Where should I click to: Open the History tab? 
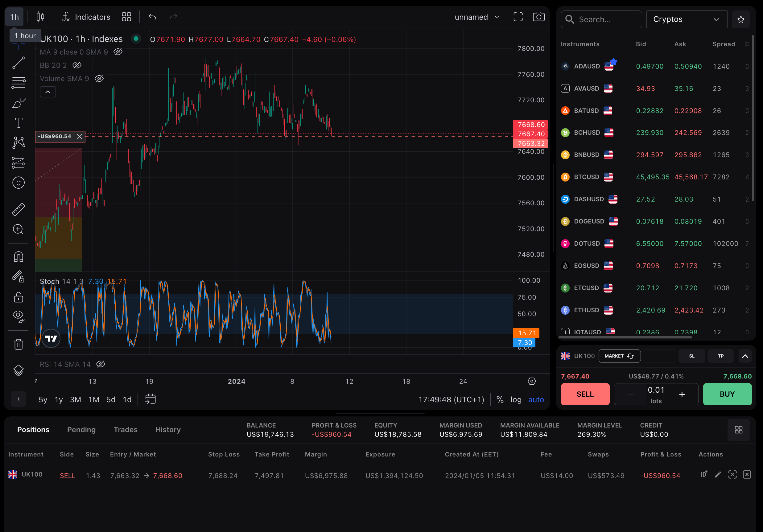[x=168, y=429]
